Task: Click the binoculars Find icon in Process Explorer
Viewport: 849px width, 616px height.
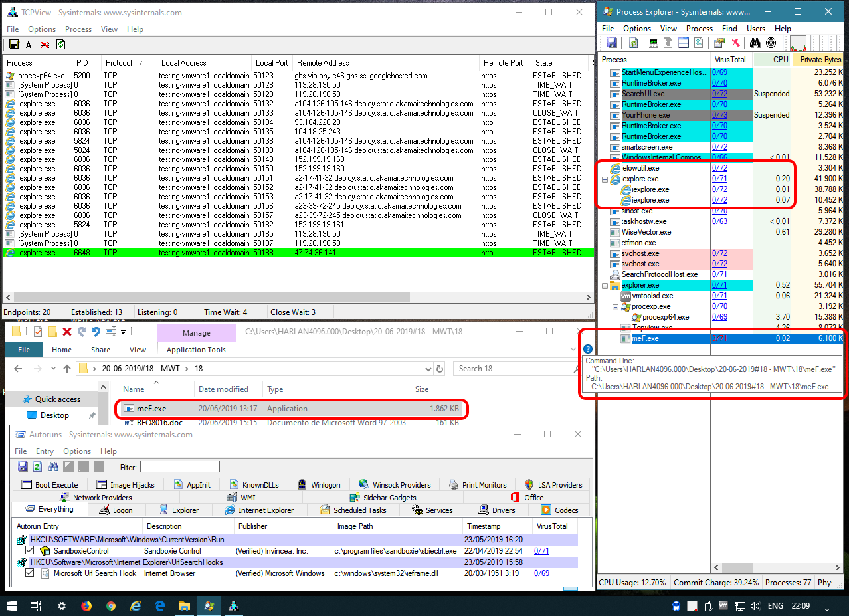Action: [x=755, y=43]
